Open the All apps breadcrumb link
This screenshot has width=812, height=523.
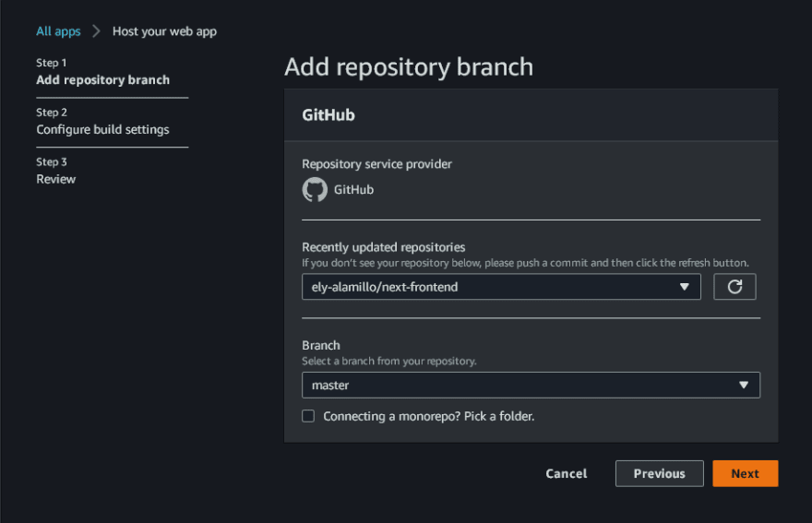pos(58,31)
